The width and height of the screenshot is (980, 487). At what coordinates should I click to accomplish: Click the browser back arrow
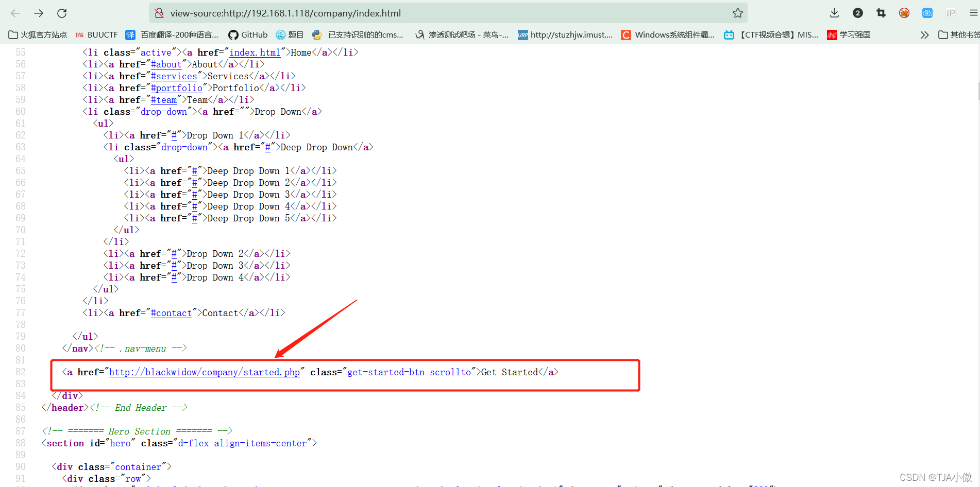(x=15, y=13)
